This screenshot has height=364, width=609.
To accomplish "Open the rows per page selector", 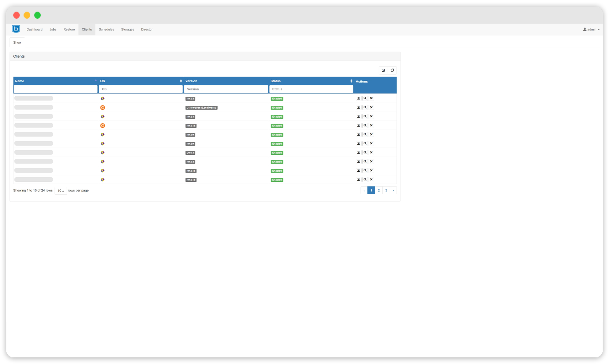I will coord(61,190).
